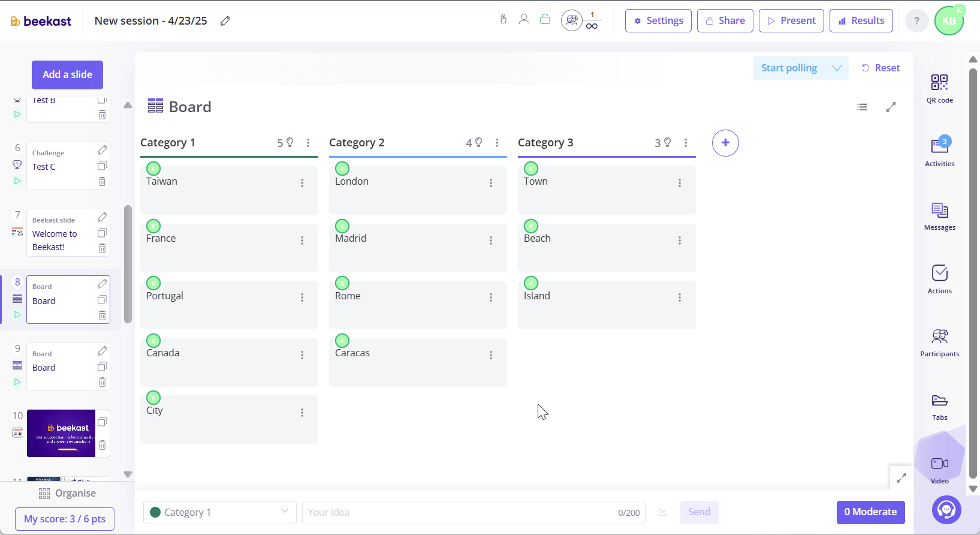980x535 pixels.
Task: Open the Results view
Action: pyautogui.click(x=861, y=20)
